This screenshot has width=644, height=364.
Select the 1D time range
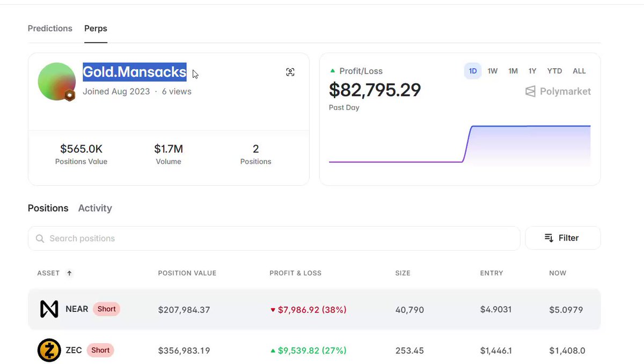(473, 71)
